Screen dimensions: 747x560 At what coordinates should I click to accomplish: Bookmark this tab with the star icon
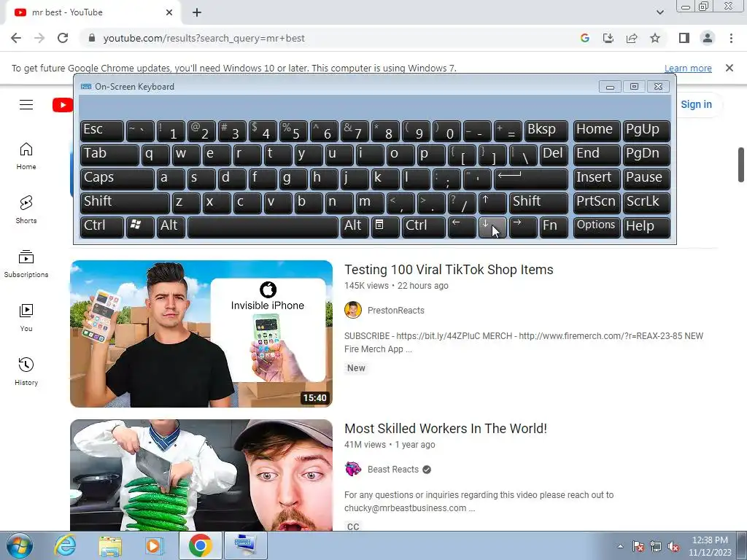point(655,38)
